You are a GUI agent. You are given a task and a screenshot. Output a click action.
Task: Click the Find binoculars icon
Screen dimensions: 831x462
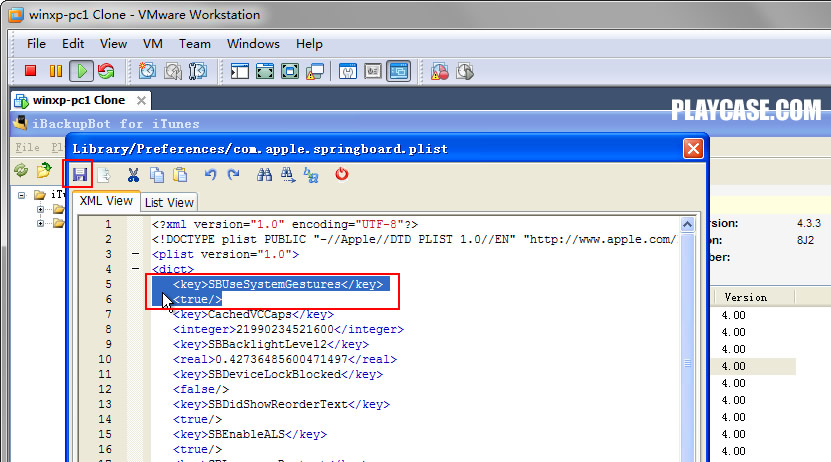(264, 174)
